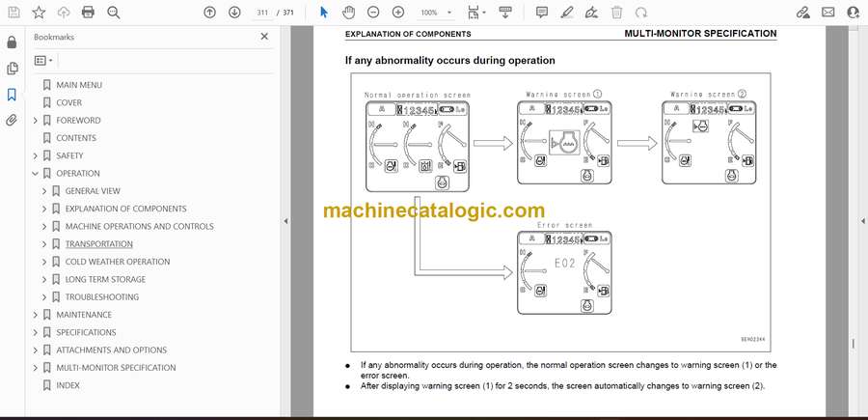The height and width of the screenshot is (420, 868).
Task: Go to next page arrow
Action: pyautogui.click(x=234, y=13)
